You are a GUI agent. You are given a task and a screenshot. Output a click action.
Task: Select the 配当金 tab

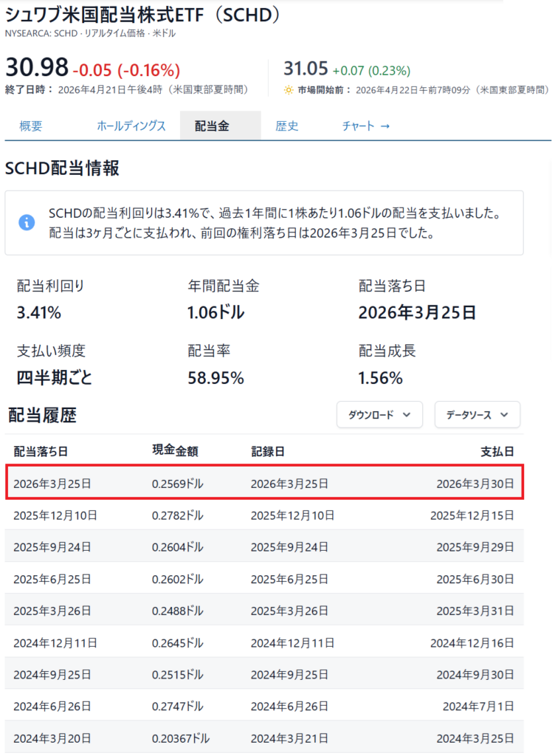click(212, 126)
